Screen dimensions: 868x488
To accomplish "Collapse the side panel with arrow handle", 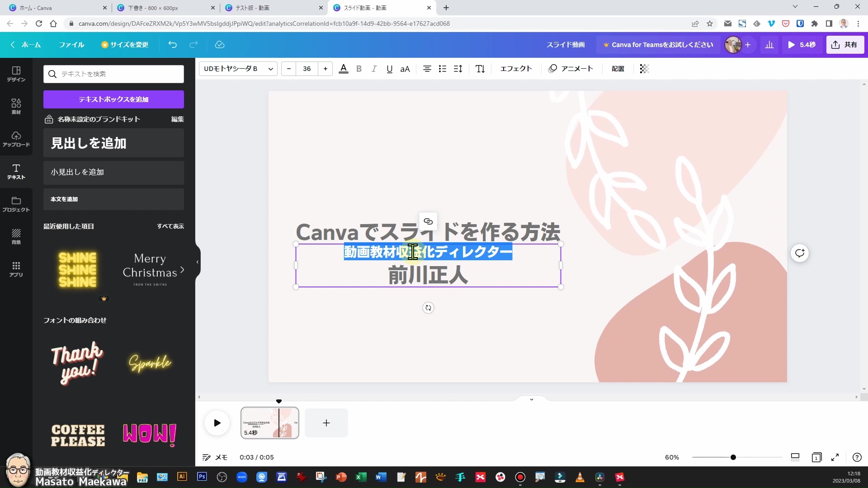I will coord(198,262).
